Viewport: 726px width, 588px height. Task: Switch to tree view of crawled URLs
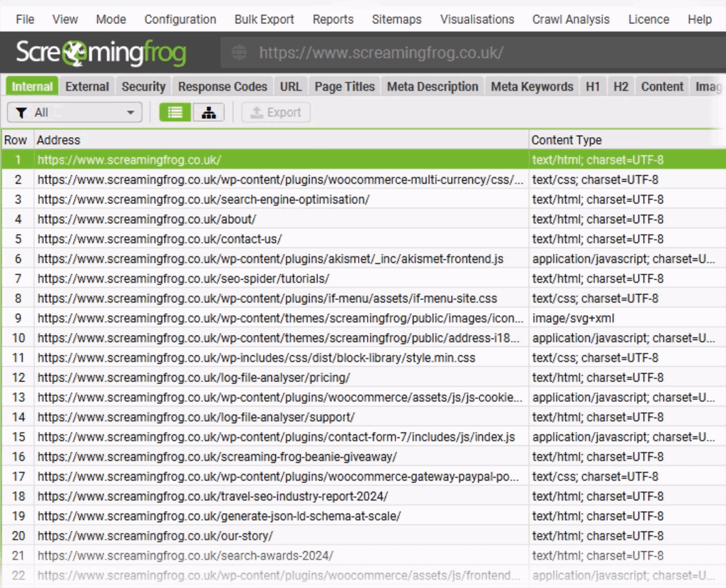[209, 112]
